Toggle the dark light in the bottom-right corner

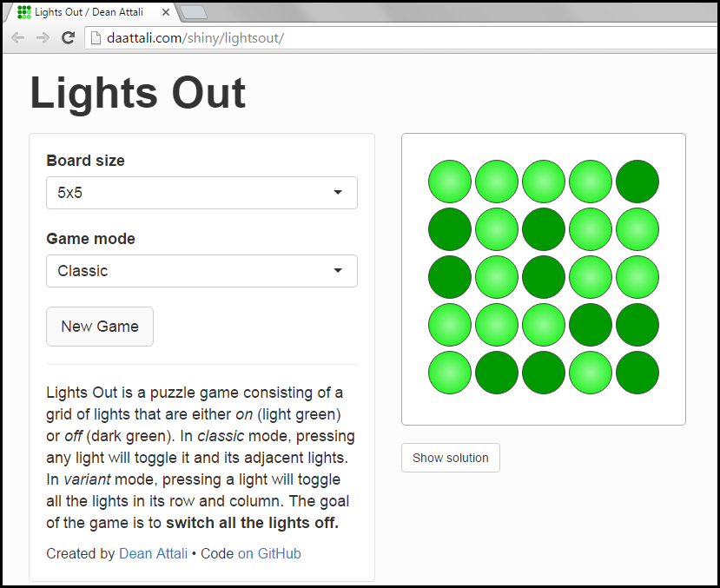coord(637,372)
